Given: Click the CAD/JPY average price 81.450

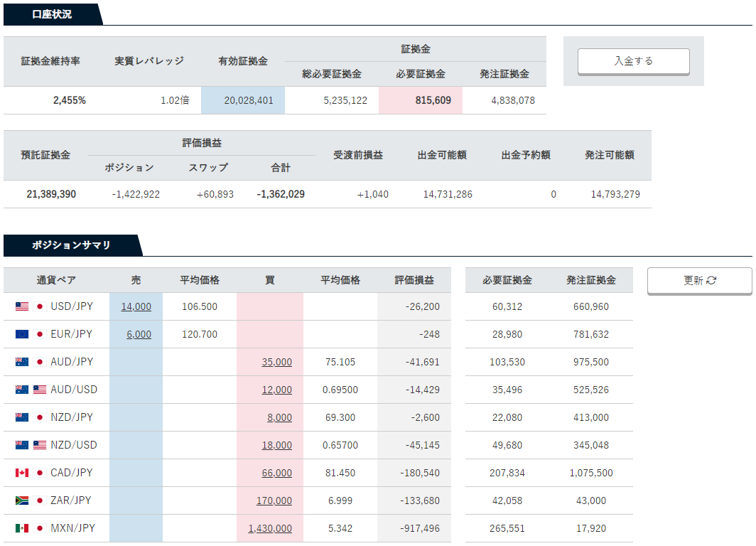Looking at the screenshot, I should (x=340, y=473).
